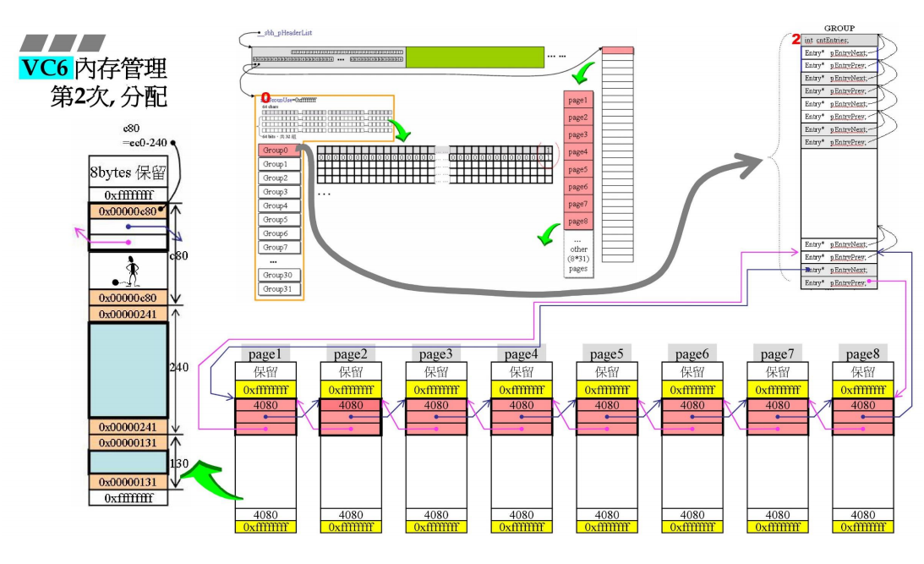Click the large light-blue 240 memory block
Image resolution: width=924 pixels, height=564 pixels.
coord(128,370)
